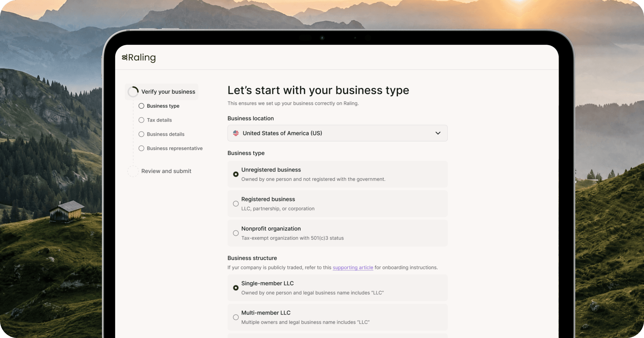
Task: Go to the Tax details step
Action: (159, 120)
